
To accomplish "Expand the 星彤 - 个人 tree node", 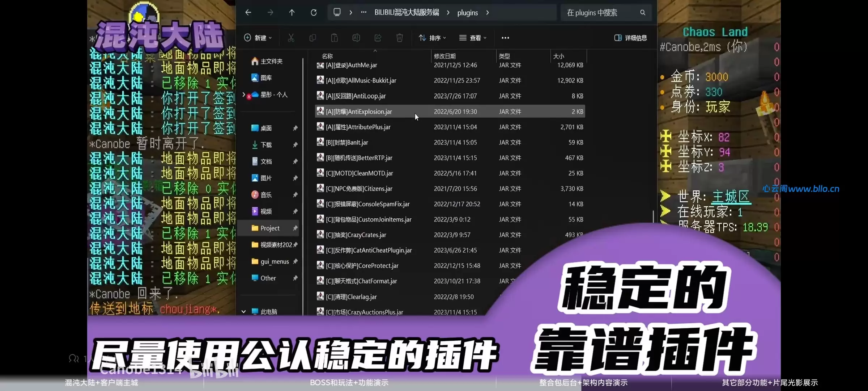I will coord(244,94).
